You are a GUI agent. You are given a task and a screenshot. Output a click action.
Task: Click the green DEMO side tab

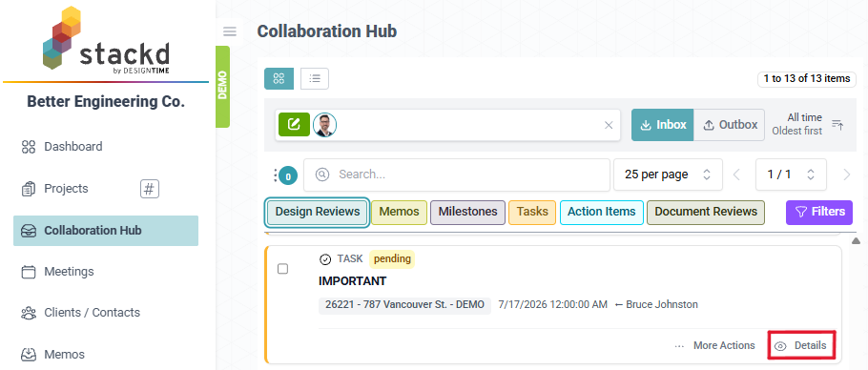pyautogui.click(x=222, y=86)
